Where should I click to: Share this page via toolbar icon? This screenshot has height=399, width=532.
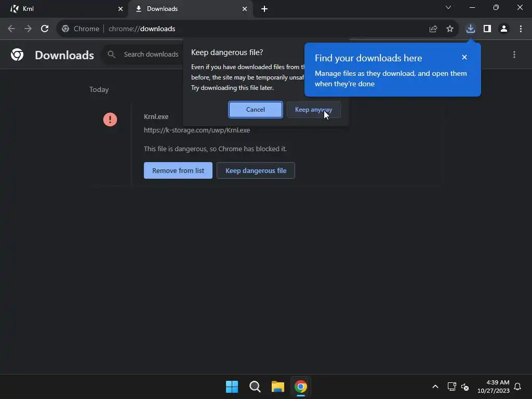tap(433, 29)
